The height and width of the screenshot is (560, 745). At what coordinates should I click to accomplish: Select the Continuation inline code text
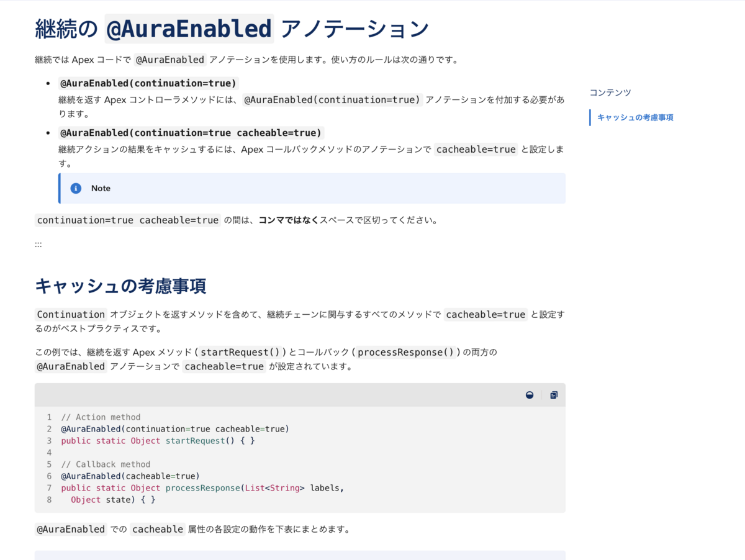click(x=70, y=314)
